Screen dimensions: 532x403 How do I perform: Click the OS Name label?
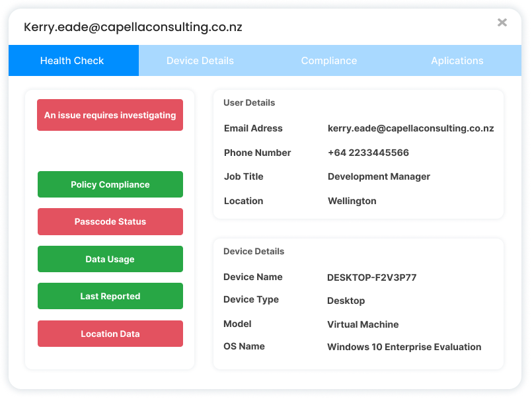(x=244, y=346)
